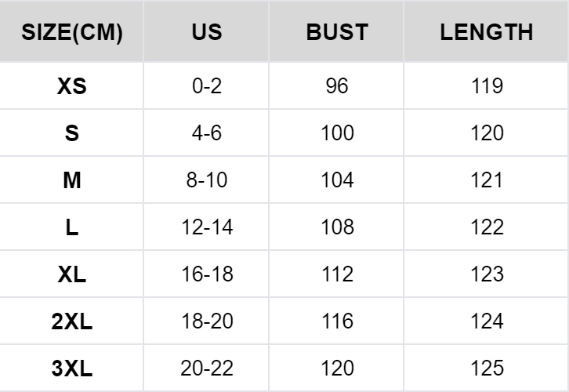Click bust value 96 cell
569x392 pixels.
pos(337,86)
